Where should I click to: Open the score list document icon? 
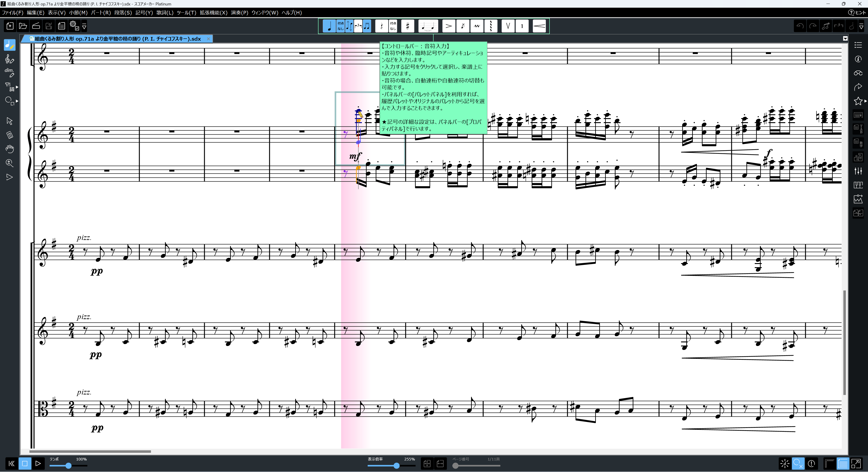click(61, 26)
